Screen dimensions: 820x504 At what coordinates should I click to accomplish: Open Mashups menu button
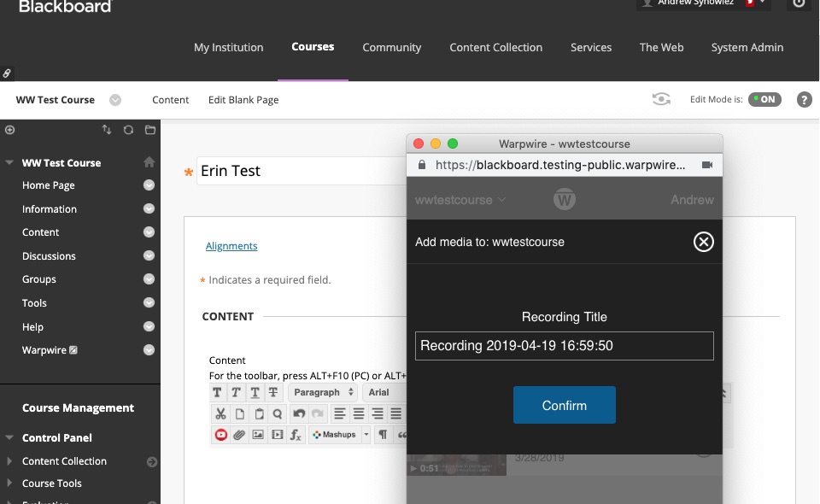tap(335, 435)
